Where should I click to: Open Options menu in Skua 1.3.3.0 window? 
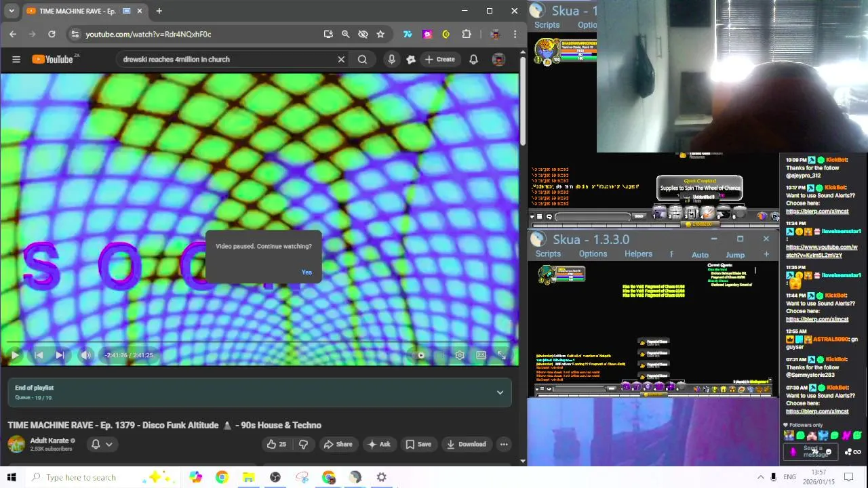click(593, 254)
